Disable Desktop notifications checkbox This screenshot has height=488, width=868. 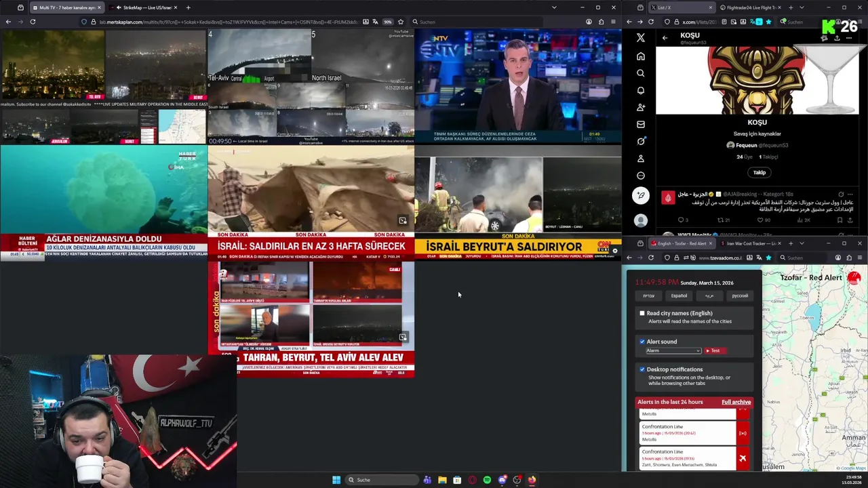pos(642,369)
